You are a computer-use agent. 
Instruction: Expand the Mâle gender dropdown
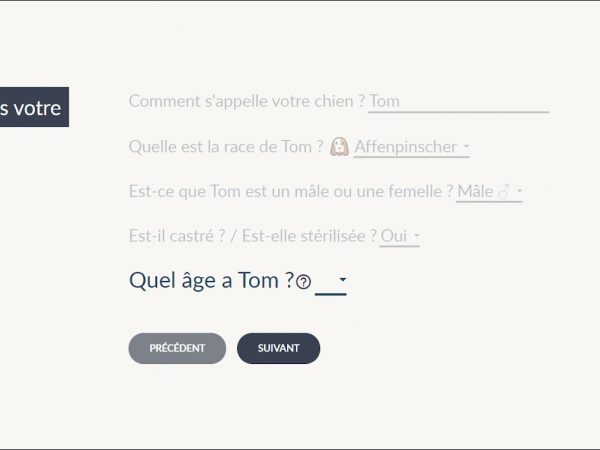[489, 191]
